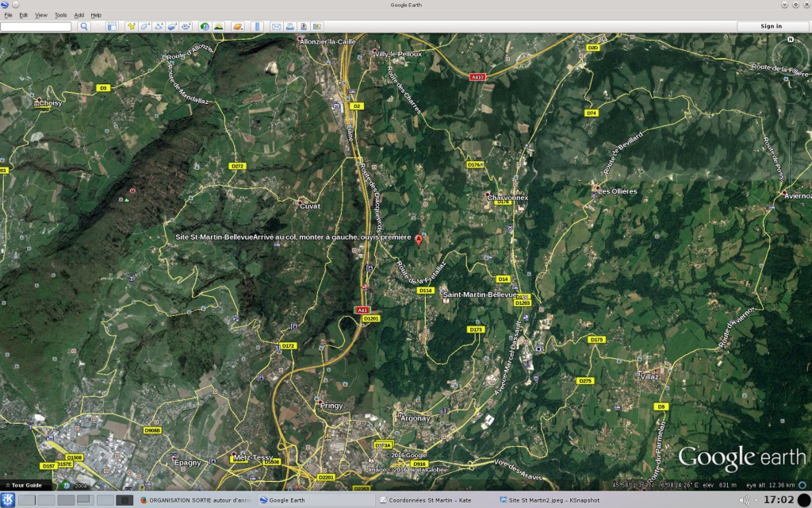Add a placemark with the pushpin icon
The width and height of the screenshot is (812, 508).
pyautogui.click(x=132, y=26)
